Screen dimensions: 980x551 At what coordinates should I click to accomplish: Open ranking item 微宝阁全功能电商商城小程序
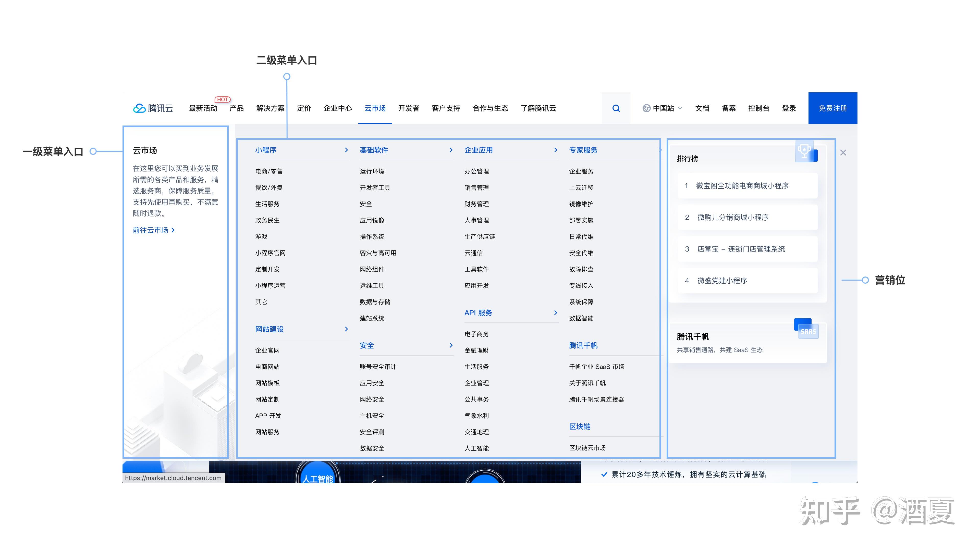[747, 185]
